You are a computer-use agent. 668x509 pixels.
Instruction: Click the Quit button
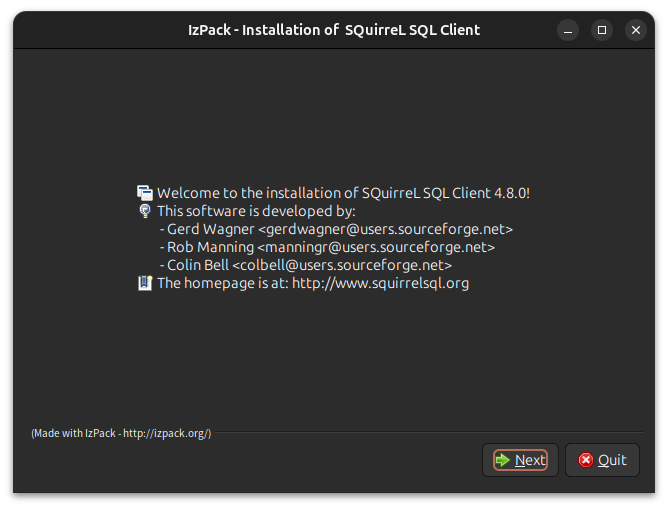(x=602, y=460)
